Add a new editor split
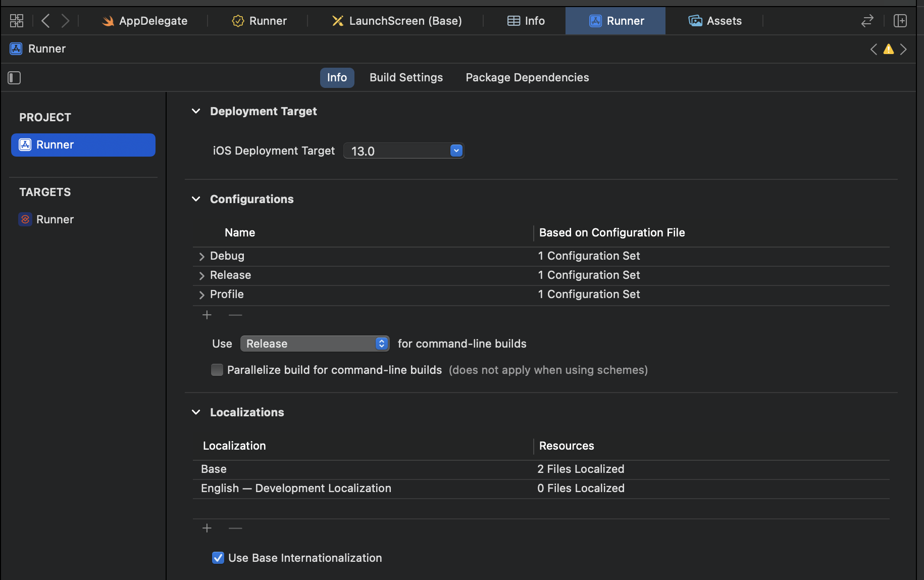The height and width of the screenshot is (580, 924). (x=900, y=21)
